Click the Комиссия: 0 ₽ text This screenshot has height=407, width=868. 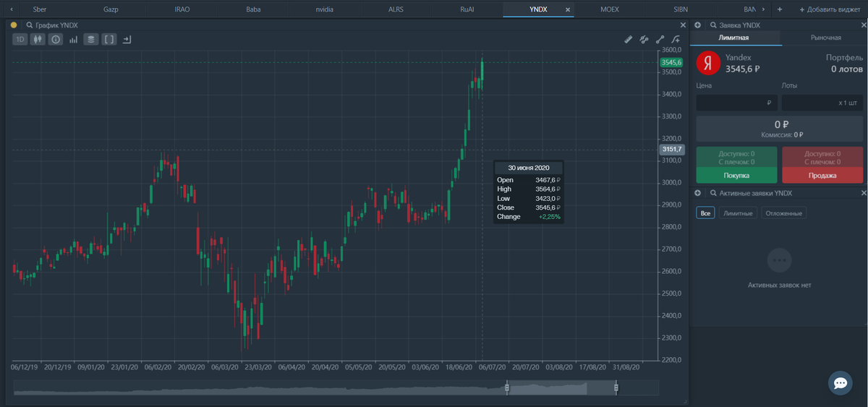782,134
